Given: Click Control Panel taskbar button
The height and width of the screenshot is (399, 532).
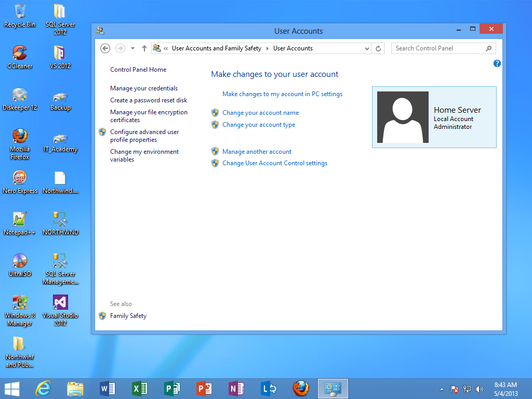Looking at the screenshot, I should pos(333,389).
